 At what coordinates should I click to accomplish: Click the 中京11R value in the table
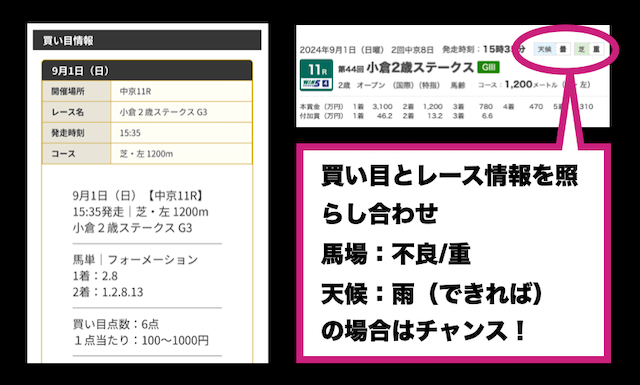[136, 91]
